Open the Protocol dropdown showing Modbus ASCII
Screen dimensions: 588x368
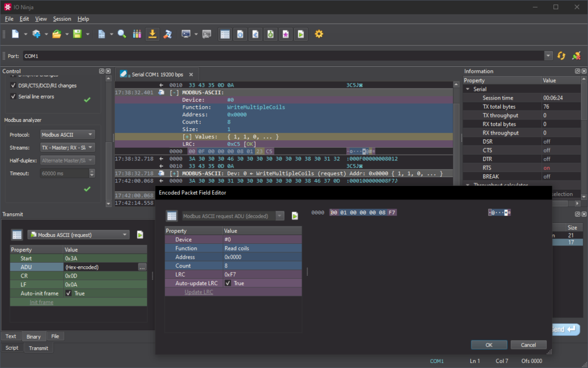tap(68, 135)
